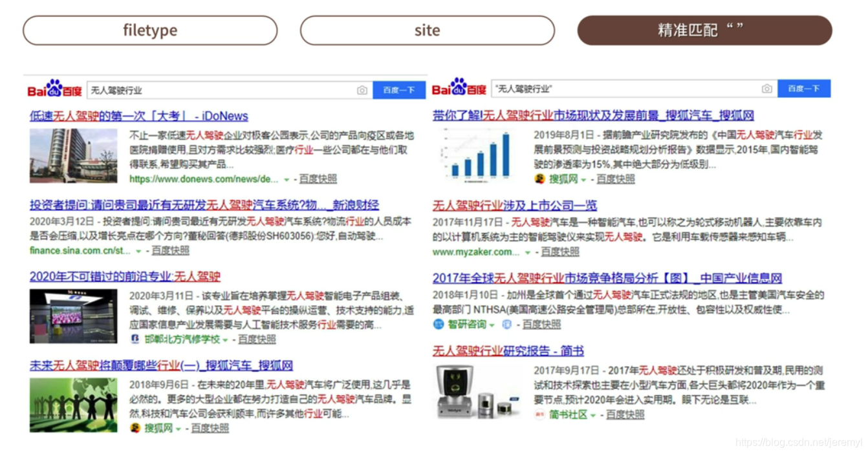Click 搜狐网 source icon in right results

click(540, 178)
